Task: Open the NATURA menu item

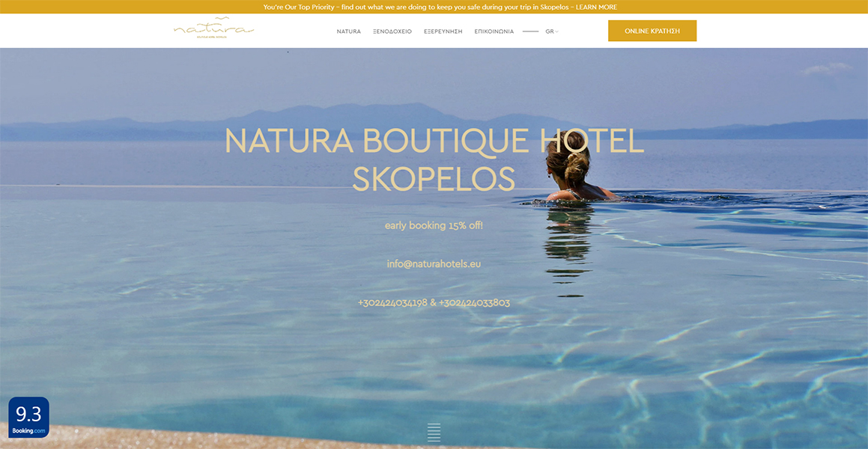Action: point(349,31)
